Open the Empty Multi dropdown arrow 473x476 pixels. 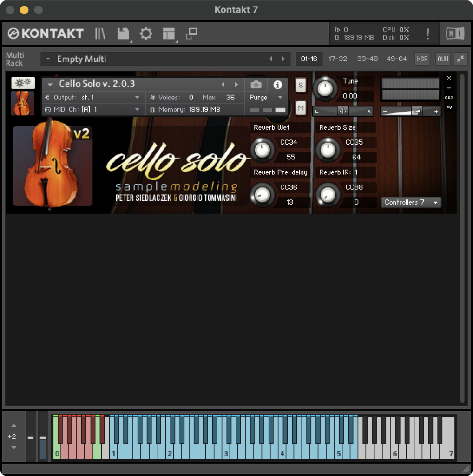pos(48,59)
